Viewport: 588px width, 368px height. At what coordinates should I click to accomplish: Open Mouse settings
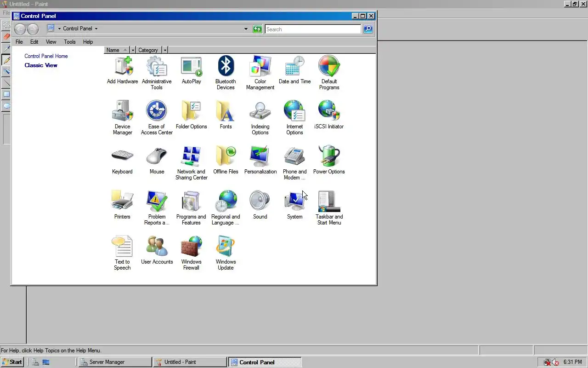[x=157, y=161]
